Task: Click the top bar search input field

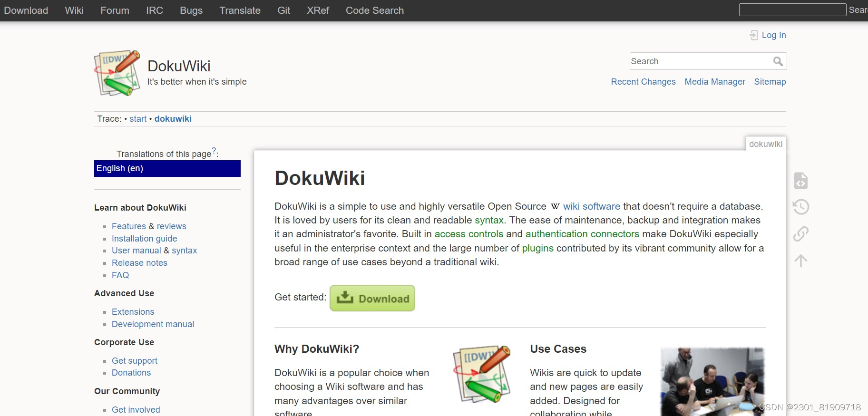Action: (792, 10)
